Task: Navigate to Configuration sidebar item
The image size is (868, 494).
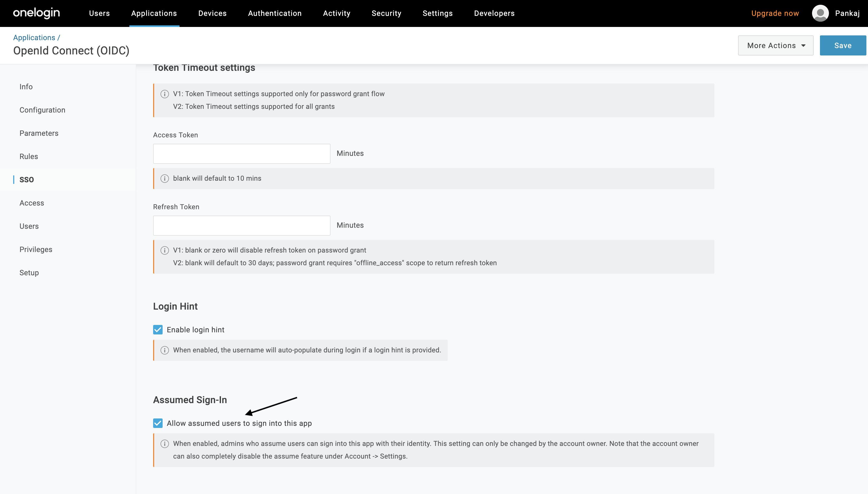Action: [x=42, y=110]
